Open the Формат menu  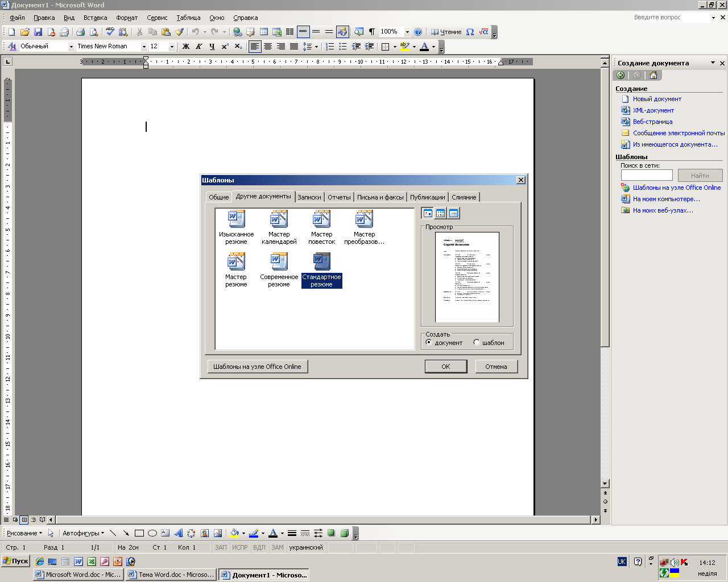127,18
